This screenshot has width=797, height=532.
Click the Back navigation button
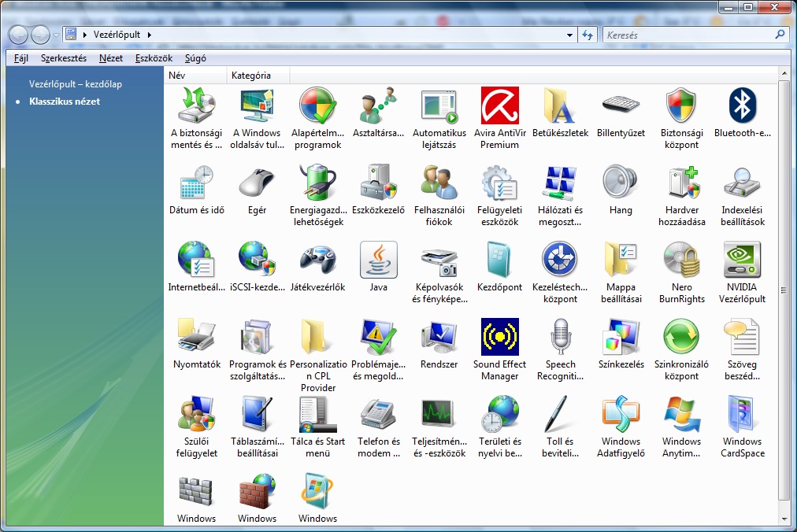coord(19,35)
